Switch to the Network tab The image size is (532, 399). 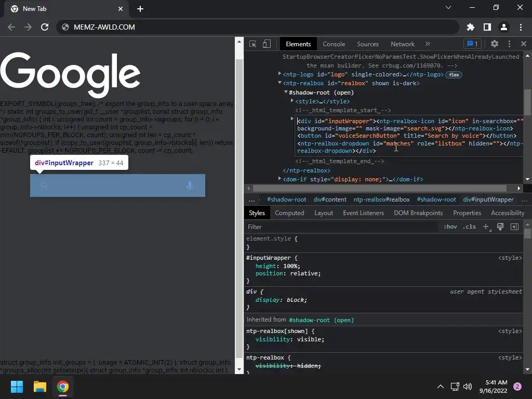tap(403, 44)
